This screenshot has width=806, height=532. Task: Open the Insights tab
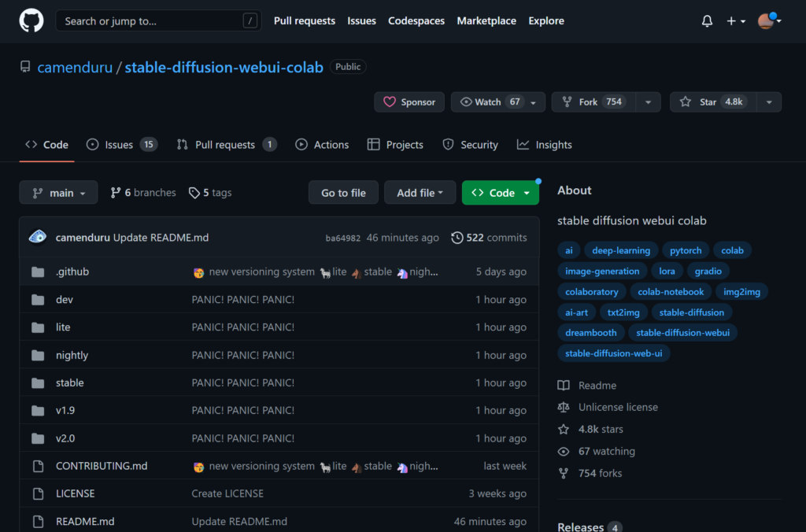click(x=545, y=145)
